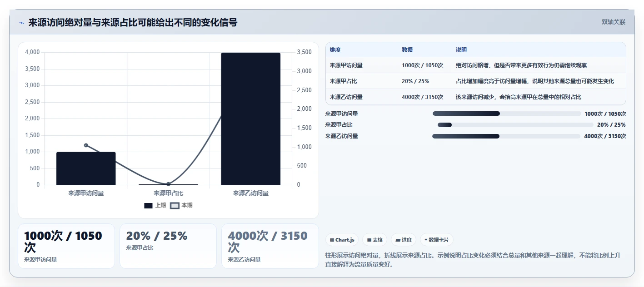The image size is (644, 287).
Task: Click the 来源甲占比 label left of its progress bar
Action: pyautogui.click(x=339, y=125)
